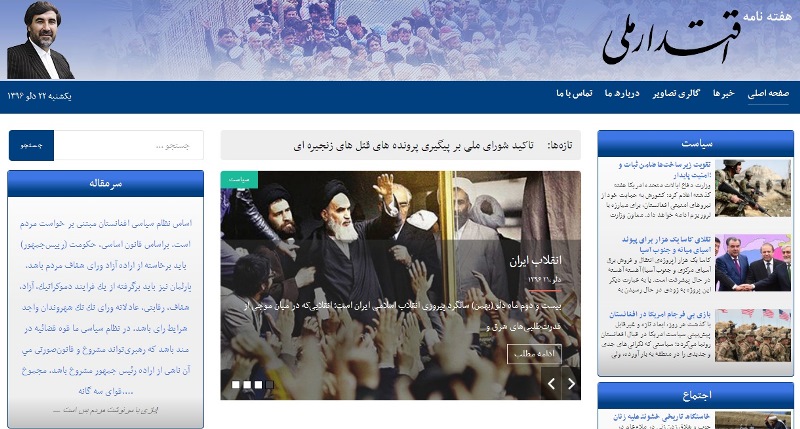Open the soldiers thumbnail in سیاست section
Image resolution: width=800 pixels, height=429 pixels.
click(x=753, y=188)
